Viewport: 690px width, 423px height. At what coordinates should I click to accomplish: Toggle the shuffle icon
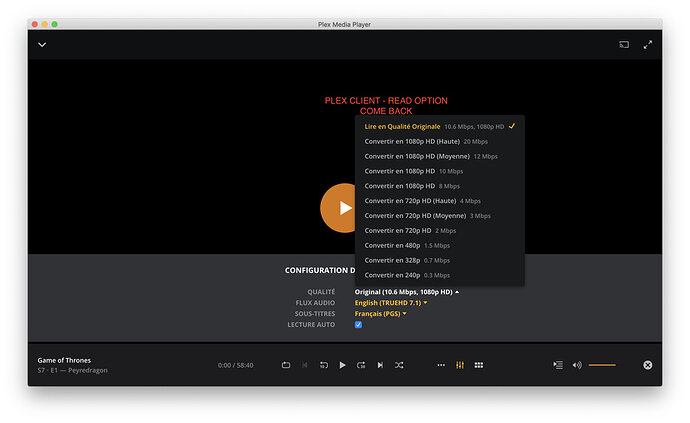click(399, 365)
